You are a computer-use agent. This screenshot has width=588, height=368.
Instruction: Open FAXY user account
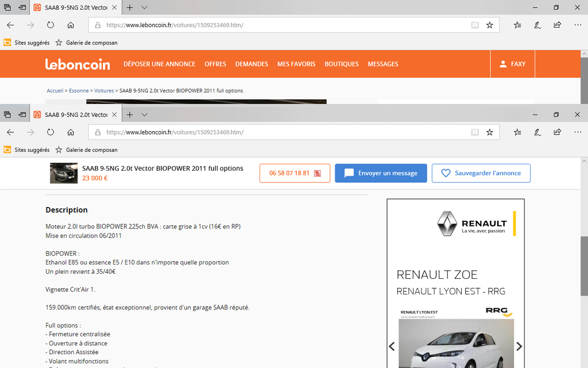click(512, 64)
